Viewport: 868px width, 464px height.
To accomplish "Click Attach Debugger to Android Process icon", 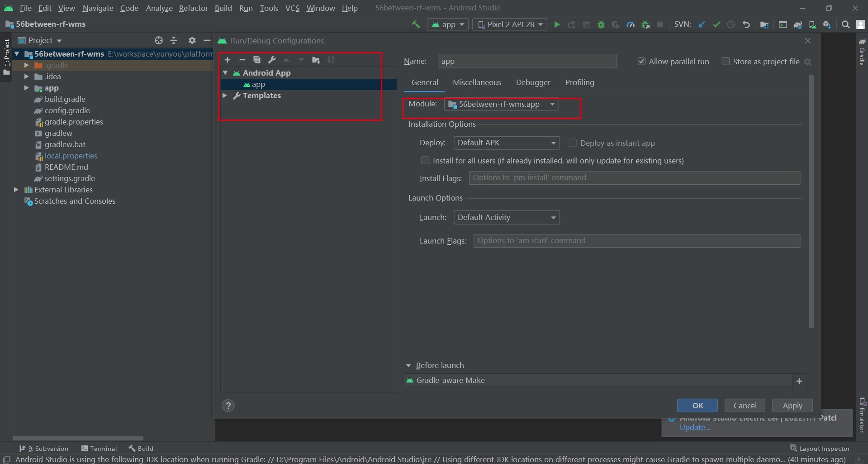I will click(x=645, y=24).
